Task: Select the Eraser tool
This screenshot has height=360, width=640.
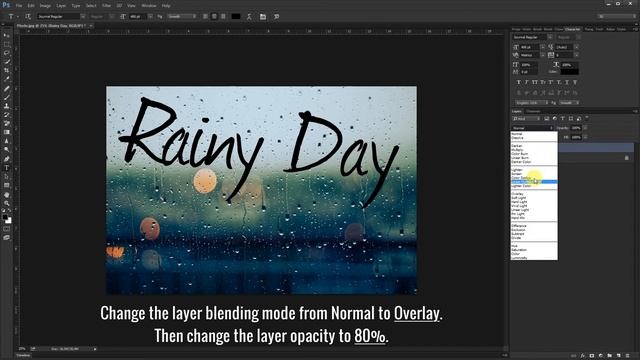Action: (x=7, y=123)
